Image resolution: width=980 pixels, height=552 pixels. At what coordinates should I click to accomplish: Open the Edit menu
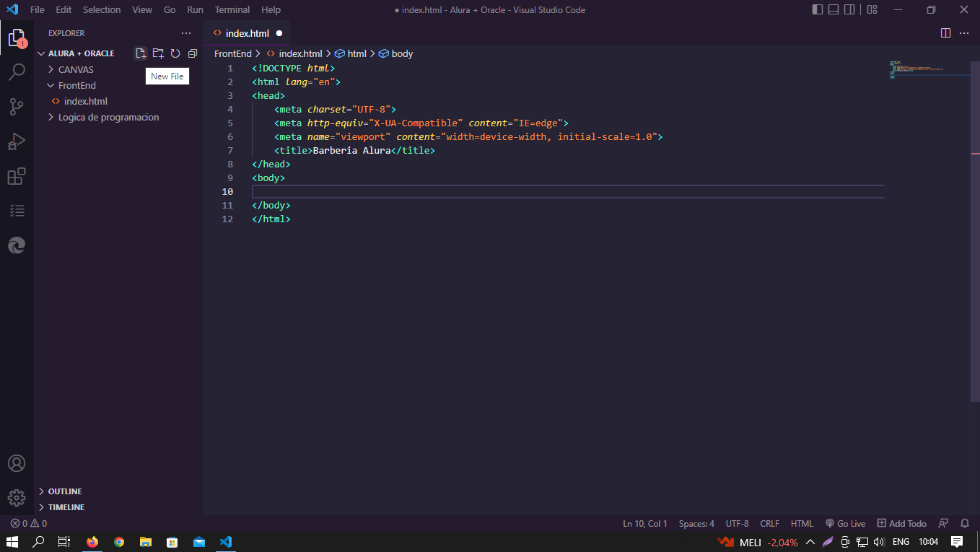tap(64, 9)
